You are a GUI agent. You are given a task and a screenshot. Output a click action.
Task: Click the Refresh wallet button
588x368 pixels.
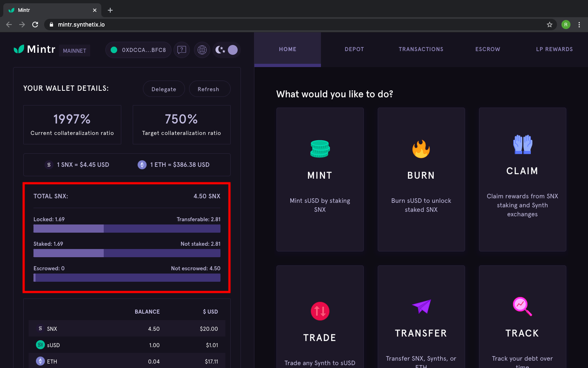pos(209,89)
